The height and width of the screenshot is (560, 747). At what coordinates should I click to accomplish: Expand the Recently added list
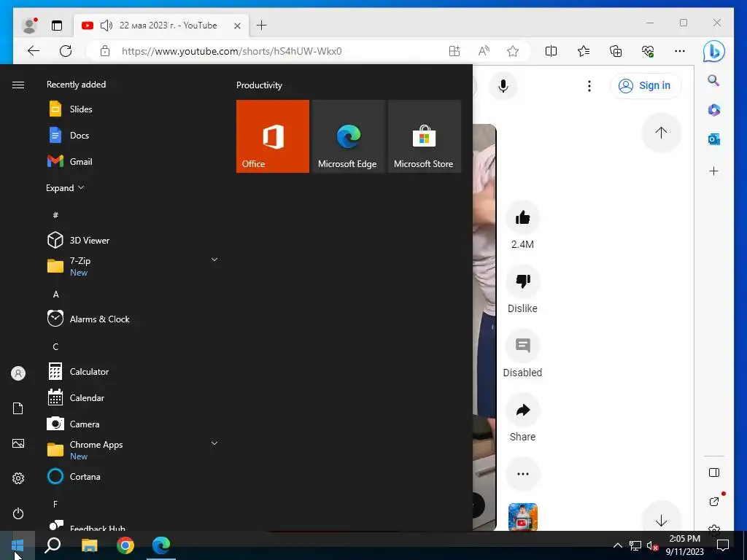(x=65, y=188)
